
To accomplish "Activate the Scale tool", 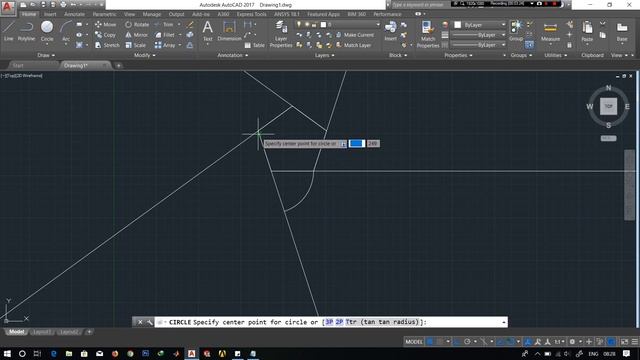I will pos(136,45).
